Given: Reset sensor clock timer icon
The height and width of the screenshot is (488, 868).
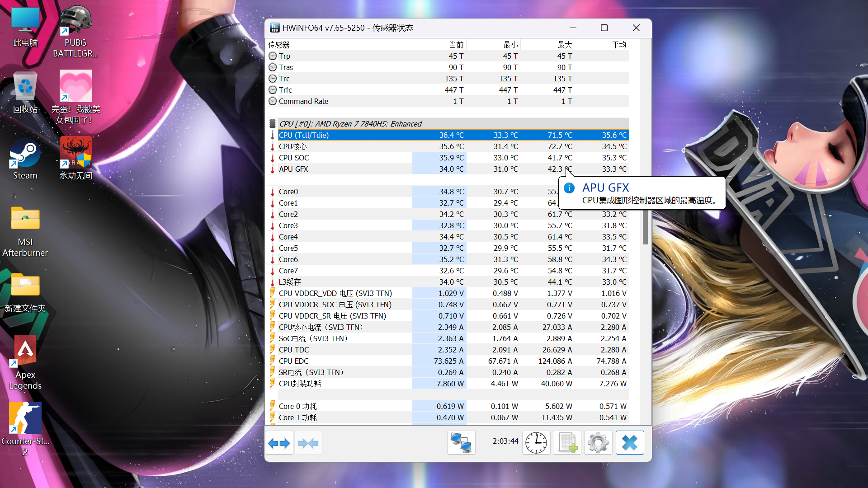Looking at the screenshot, I should tap(536, 443).
